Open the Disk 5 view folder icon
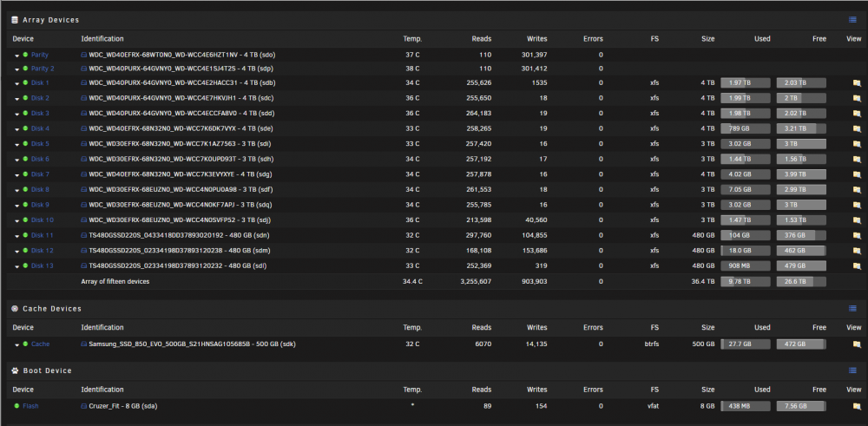868x426 pixels. [857, 144]
